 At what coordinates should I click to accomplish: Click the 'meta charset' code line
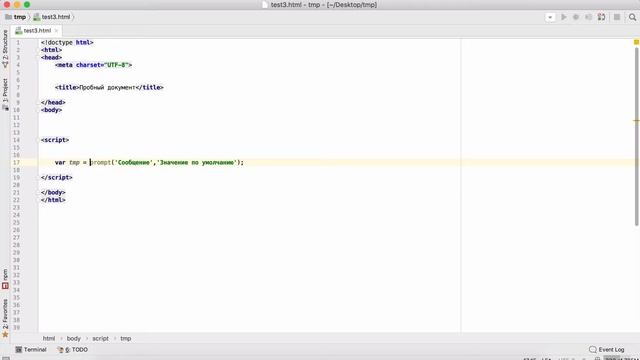(x=93, y=65)
